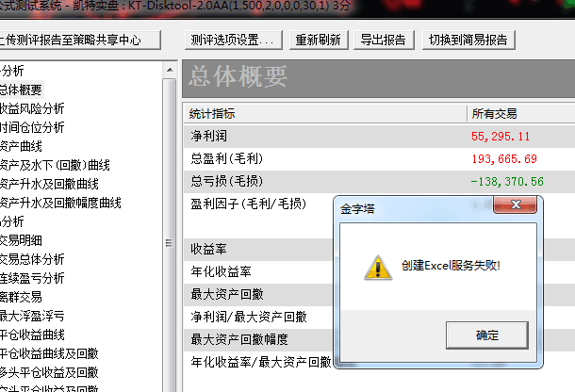Select 资产曲线 list entry
The width and height of the screenshot is (575, 392).
(x=21, y=146)
